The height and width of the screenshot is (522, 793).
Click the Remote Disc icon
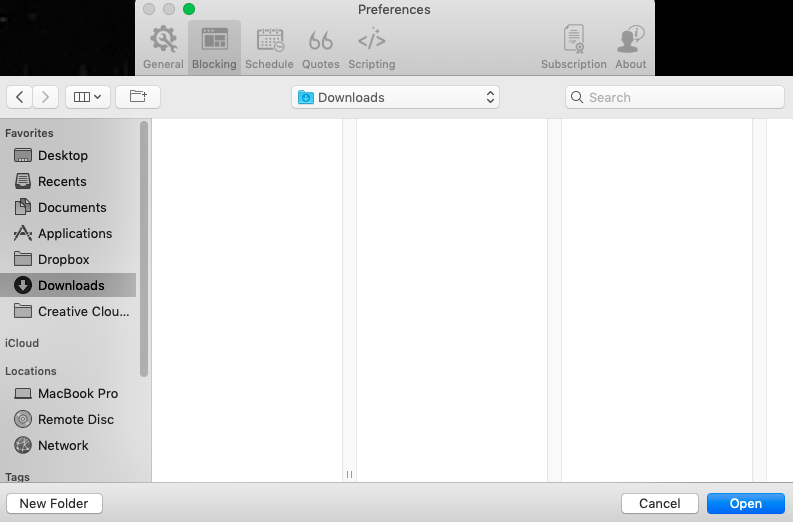[23, 419]
